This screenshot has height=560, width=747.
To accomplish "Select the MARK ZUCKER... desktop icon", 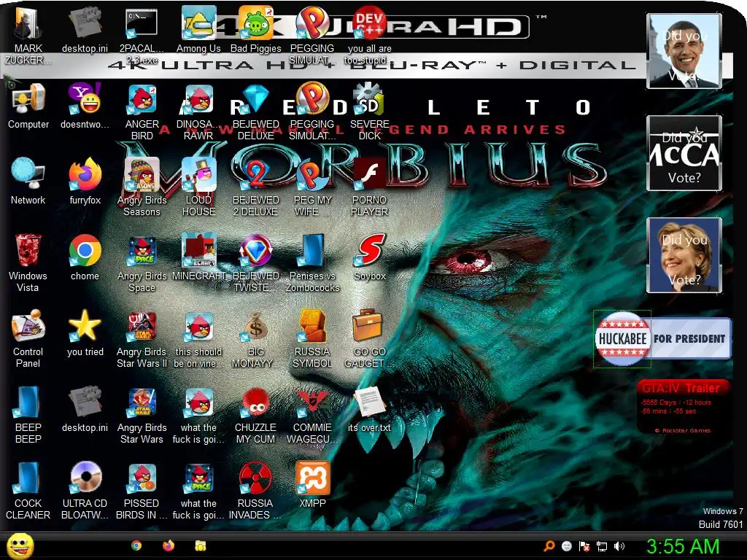I will pos(28,36).
